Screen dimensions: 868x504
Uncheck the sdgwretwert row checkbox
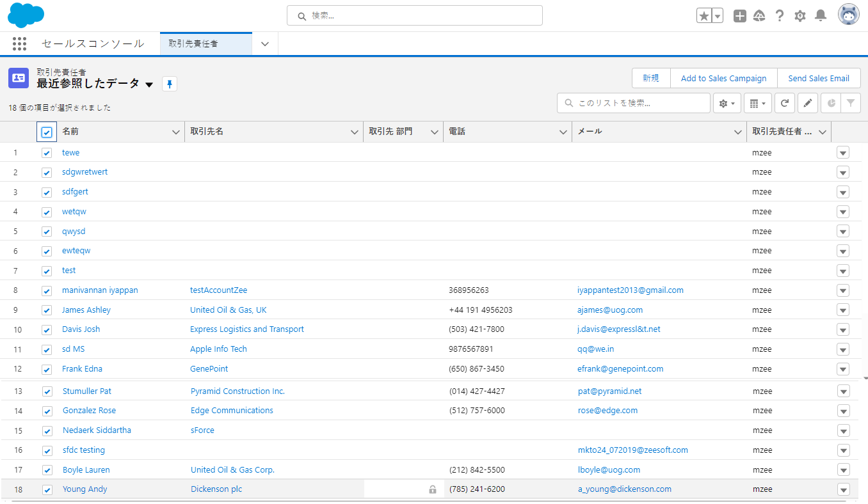click(47, 173)
